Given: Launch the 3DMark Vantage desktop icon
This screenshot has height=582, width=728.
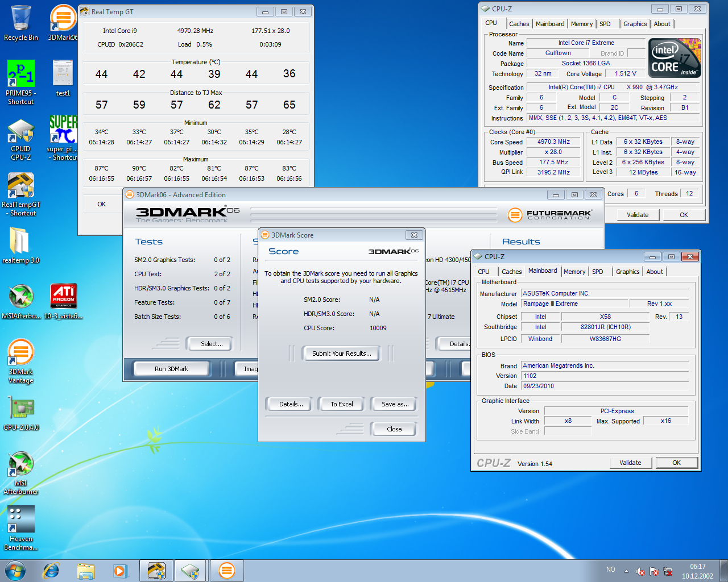Looking at the screenshot, I should pos(21,361).
